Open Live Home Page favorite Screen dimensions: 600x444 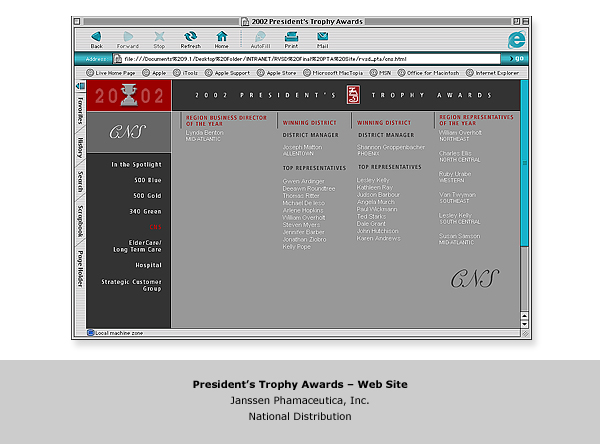coord(111,73)
